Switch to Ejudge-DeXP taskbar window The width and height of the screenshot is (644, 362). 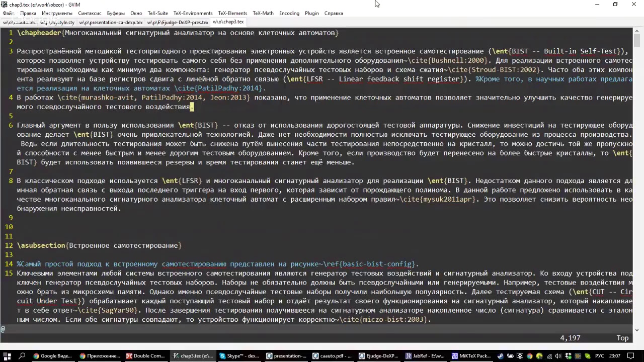[x=380, y=356]
